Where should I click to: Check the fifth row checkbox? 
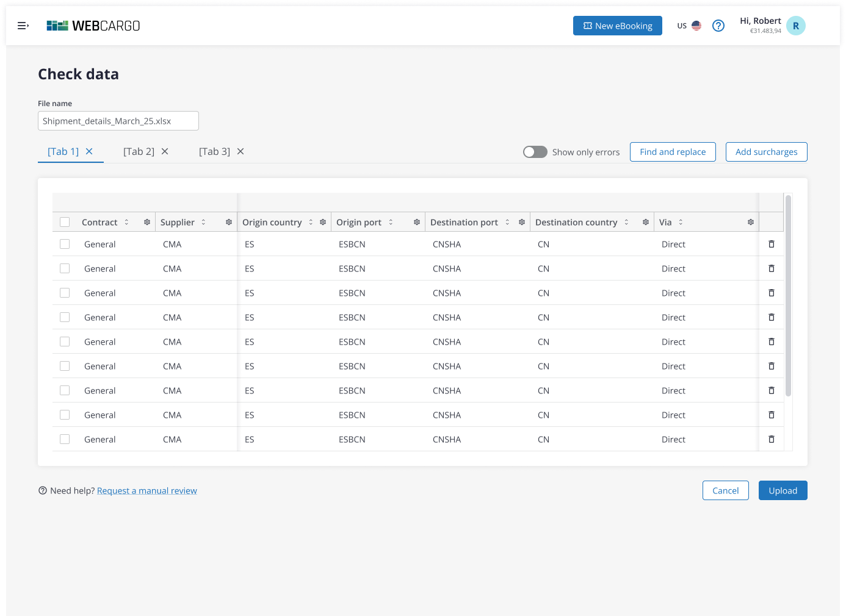pyautogui.click(x=65, y=342)
